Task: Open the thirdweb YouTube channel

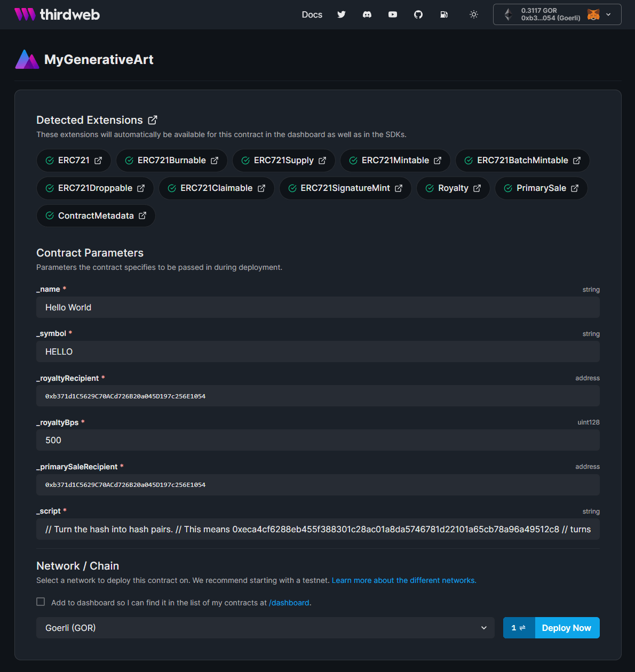Action: click(393, 14)
